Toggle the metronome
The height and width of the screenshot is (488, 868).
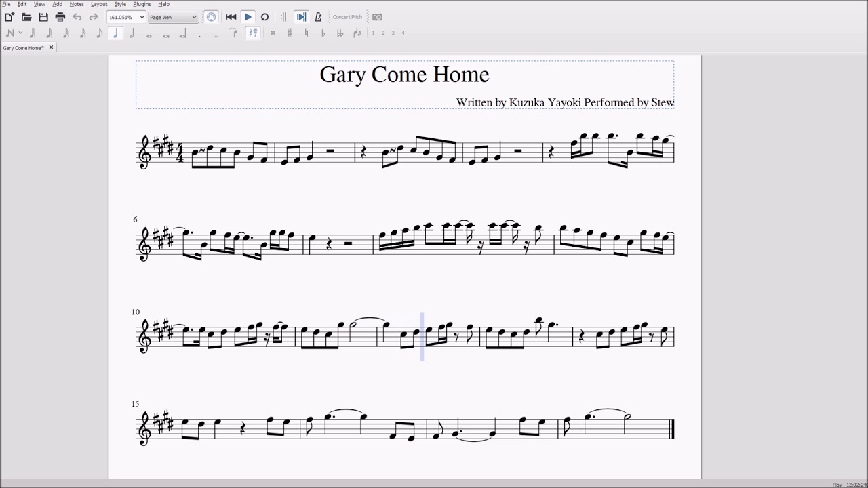click(318, 17)
